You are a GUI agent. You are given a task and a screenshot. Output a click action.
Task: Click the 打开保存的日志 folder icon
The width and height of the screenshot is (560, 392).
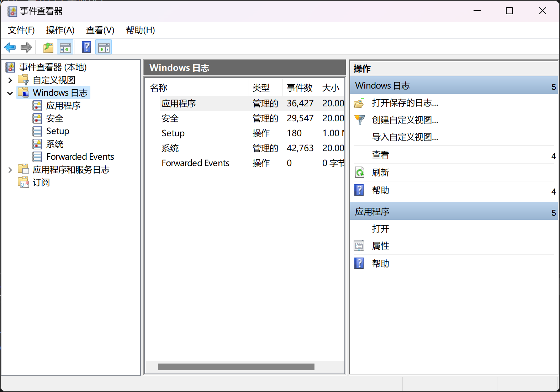point(359,103)
